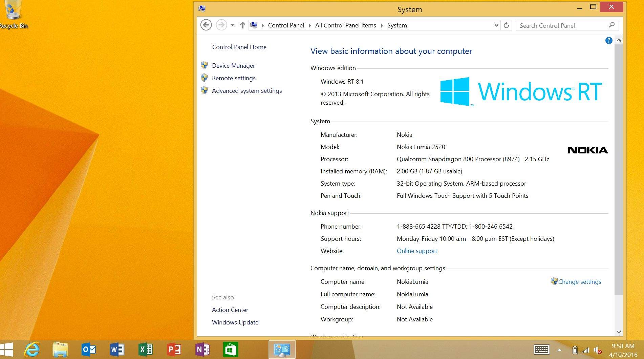The height and width of the screenshot is (359, 644).
Task: Open OneNote from the taskbar
Action: pos(202,350)
